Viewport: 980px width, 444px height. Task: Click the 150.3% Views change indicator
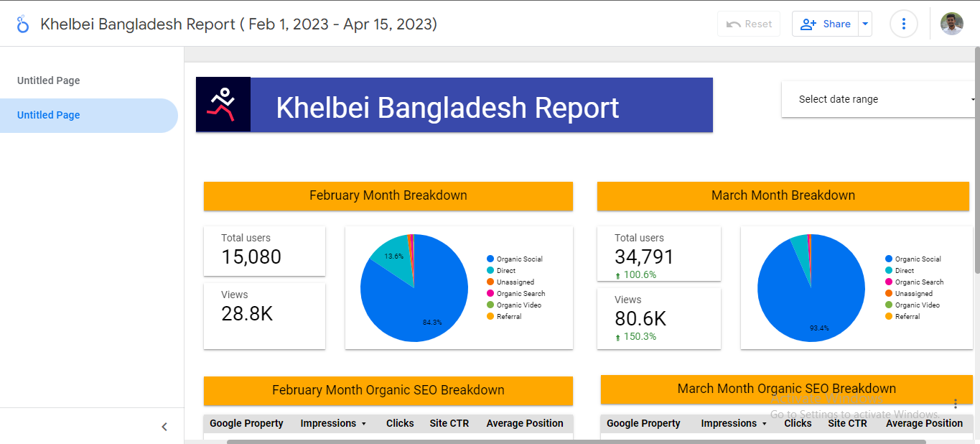[635, 337]
